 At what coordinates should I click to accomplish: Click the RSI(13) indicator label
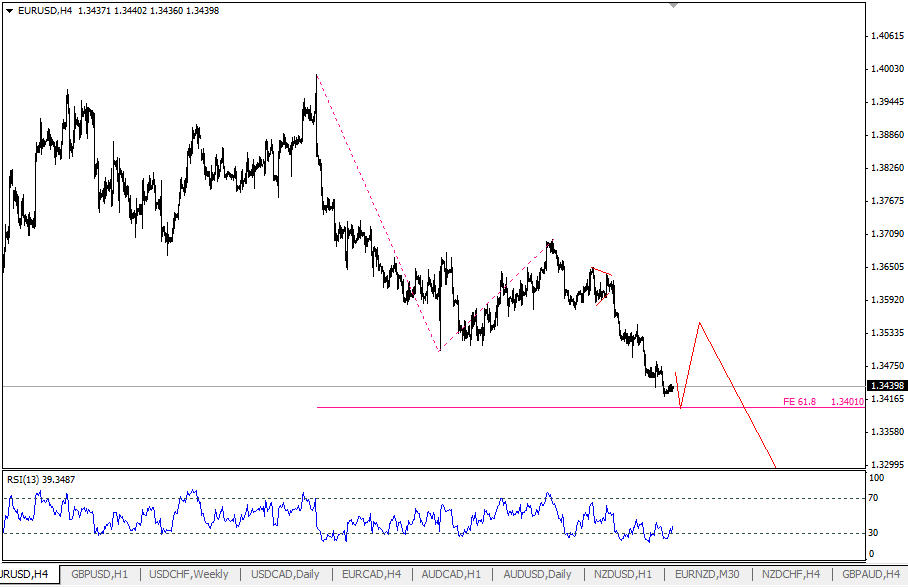(x=40, y=479)
